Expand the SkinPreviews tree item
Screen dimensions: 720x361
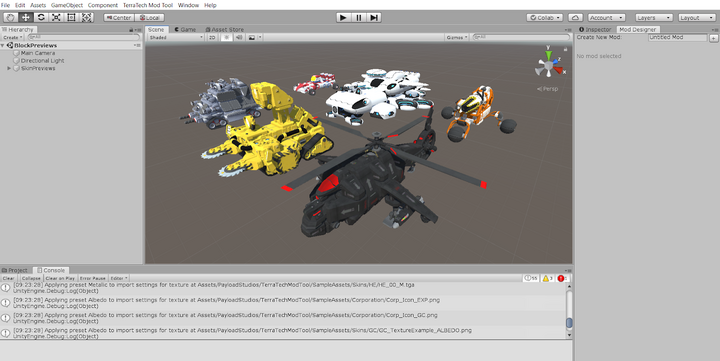point(9,68)
